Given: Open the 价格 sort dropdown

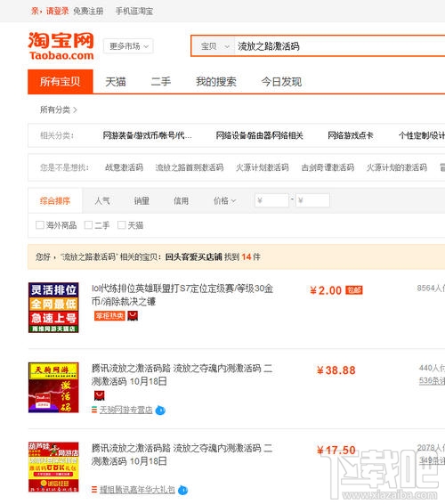Looking at the screenshot, I should click(224, 201).
